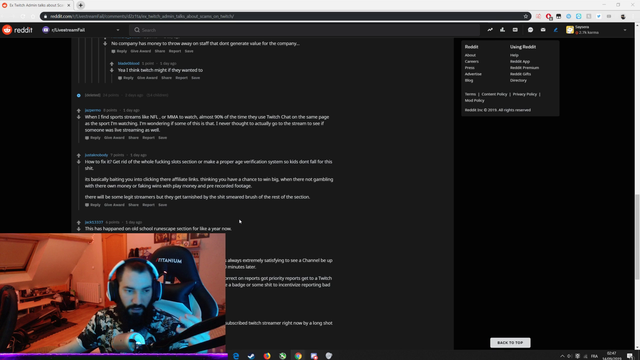
Task: Open a new browser tab with plus
Action: pyautogui.click(x=80, y=5)
